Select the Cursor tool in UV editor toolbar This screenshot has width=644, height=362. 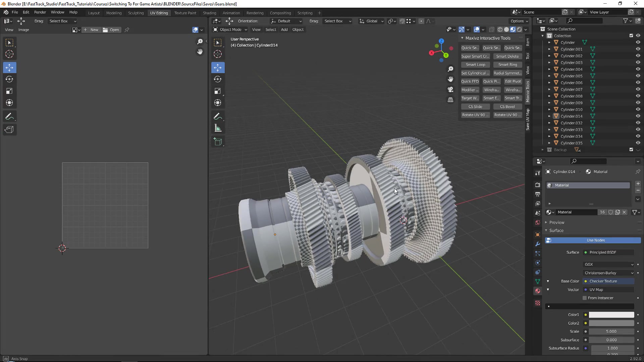tap(9, 54)
